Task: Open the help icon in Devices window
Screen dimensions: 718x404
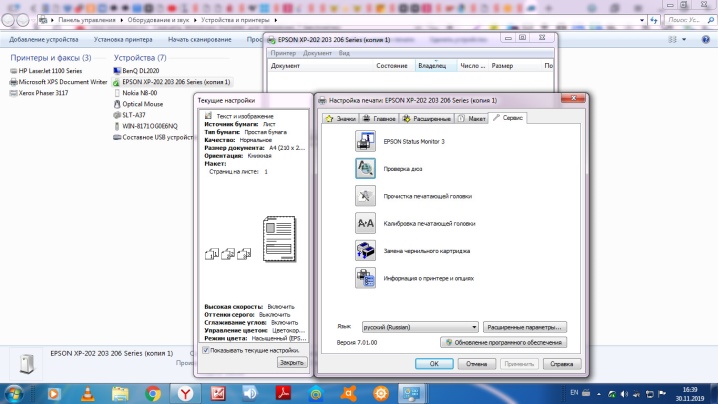Action: [x=706, y=39]
